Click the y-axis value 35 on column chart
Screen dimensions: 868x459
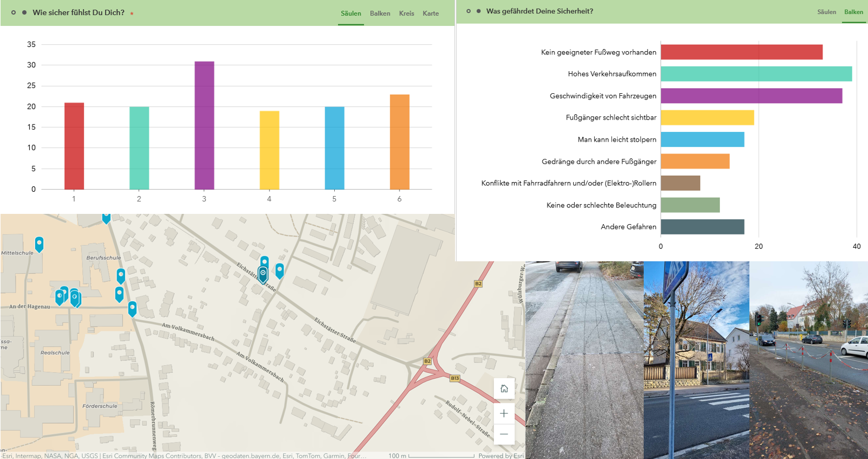point(31,44)
